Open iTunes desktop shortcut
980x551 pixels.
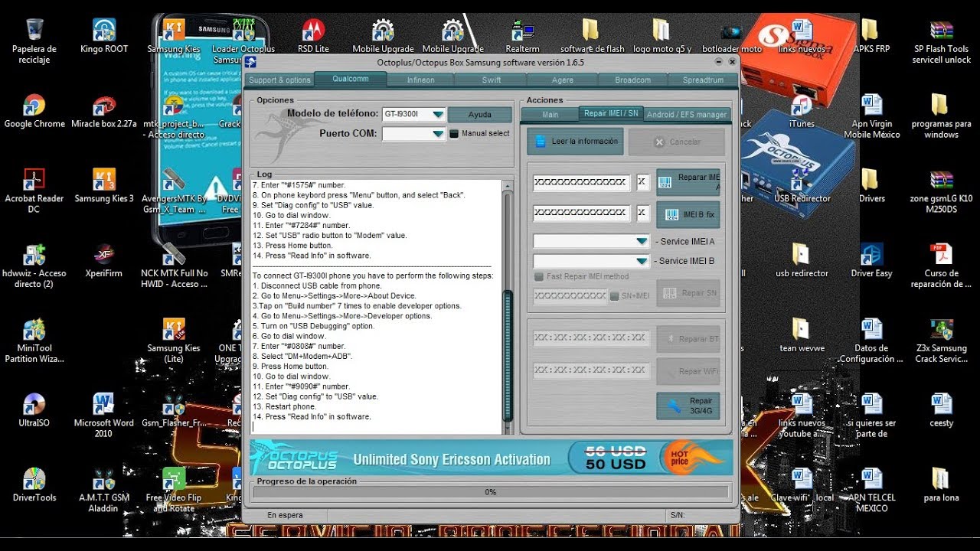pyautogui.click(x=802, y=112)
